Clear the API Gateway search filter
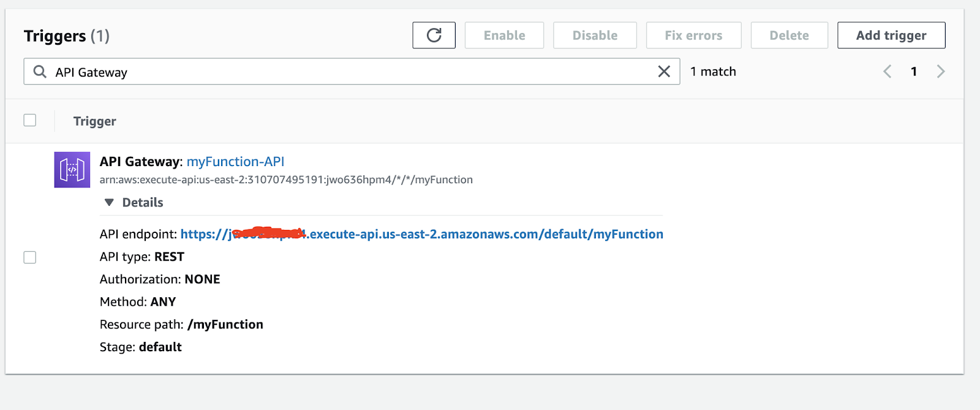Screen dimensions: 980x410 [664, 72]
